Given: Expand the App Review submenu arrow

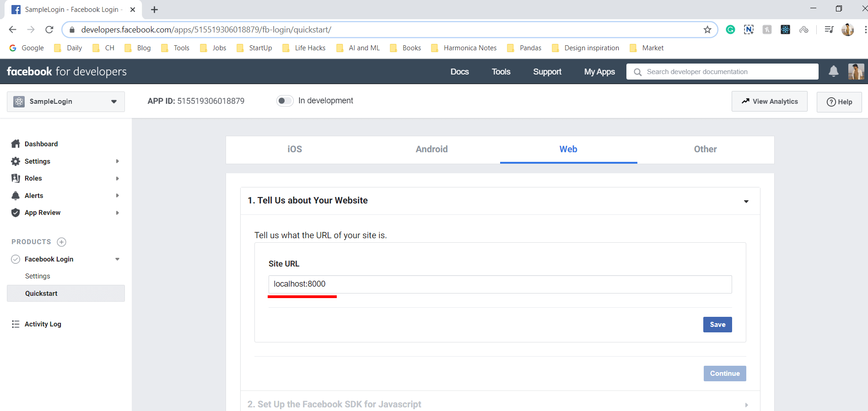Looking at the screenshot, I should pyautogui.click(x=118, y=213).
